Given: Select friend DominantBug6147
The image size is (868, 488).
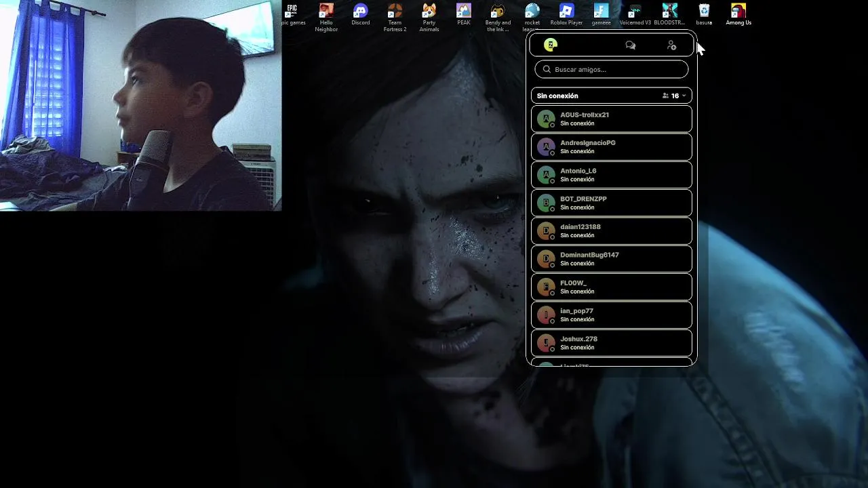Looking at the screenshot, I should (x=612, y=259).
